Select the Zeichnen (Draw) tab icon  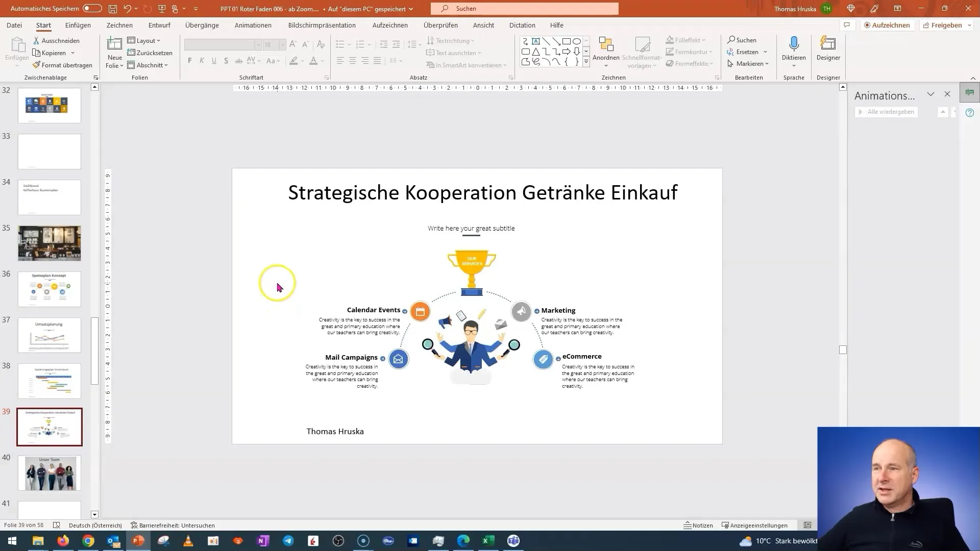click(x=119, y=25)
